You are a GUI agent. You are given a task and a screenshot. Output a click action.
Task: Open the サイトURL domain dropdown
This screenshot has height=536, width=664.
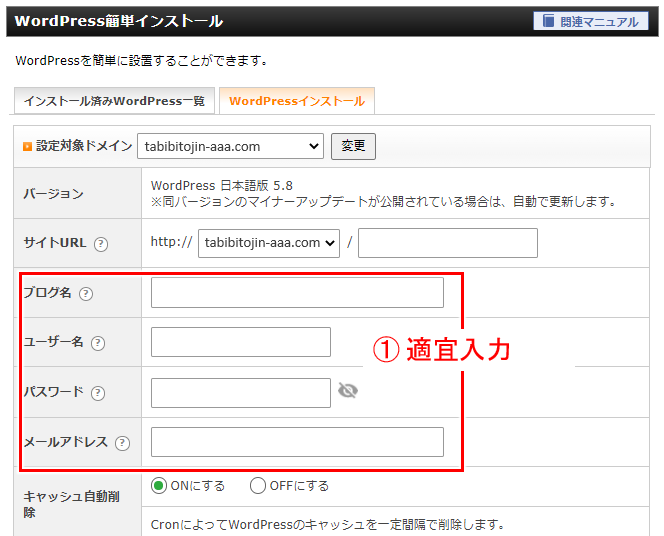pyautogui.click(x=269, y=243)
